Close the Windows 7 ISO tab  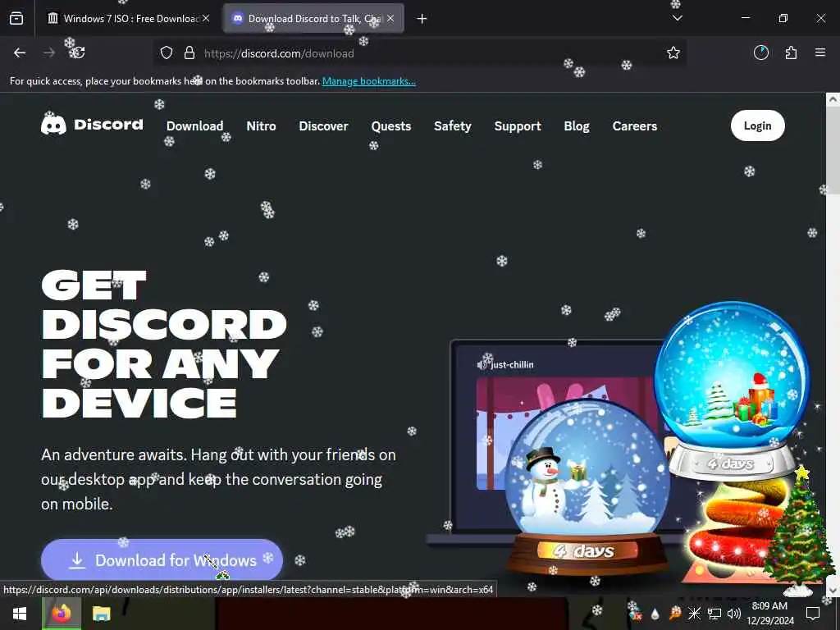click(x=206, y=18)
